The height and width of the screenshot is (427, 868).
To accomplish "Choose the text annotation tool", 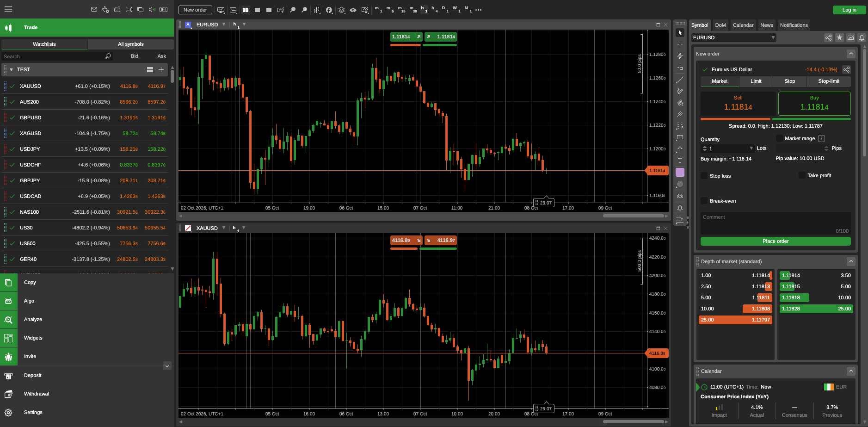I will click(x=680, y=161).
